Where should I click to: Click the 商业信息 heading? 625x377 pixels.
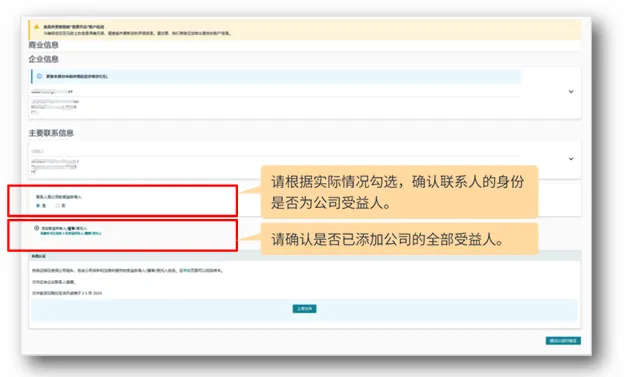click(43, 45)
